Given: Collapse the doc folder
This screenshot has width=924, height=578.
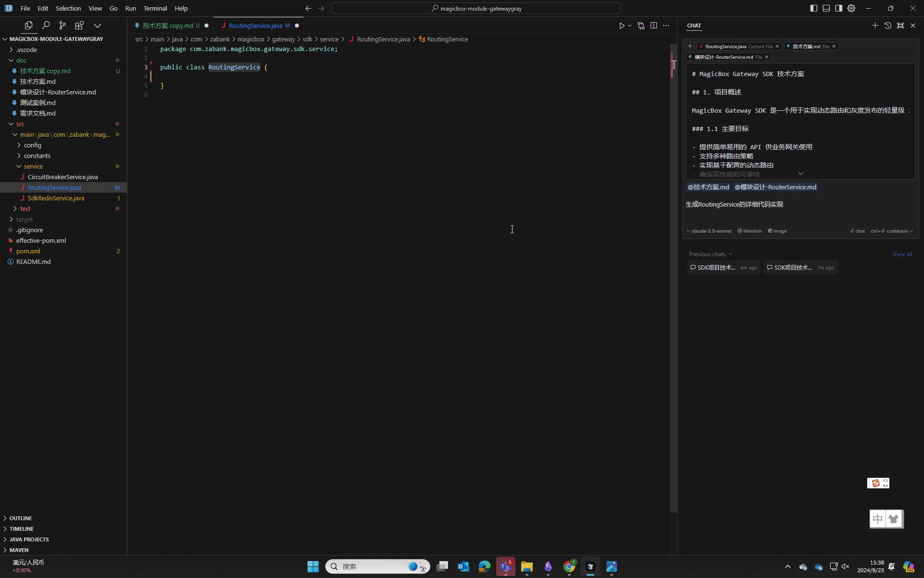Looking at the screenshot, I should tap(22, 60).
